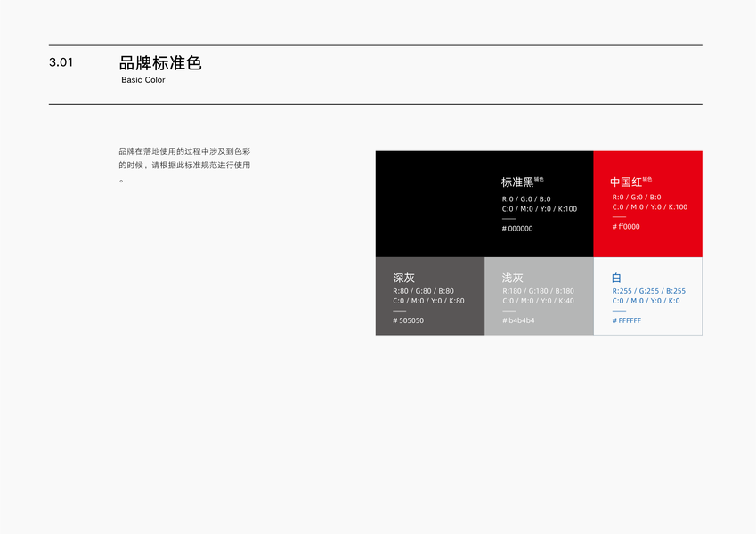Click the section number 3.01
This screenshot has height=534, width=756.
[61, 62]
